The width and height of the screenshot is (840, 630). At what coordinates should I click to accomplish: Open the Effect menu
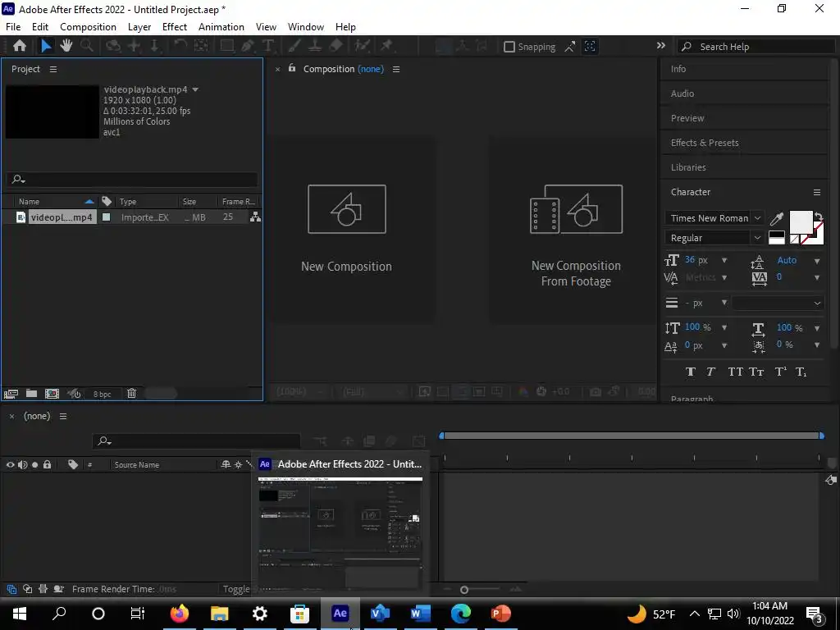point(175,27)
